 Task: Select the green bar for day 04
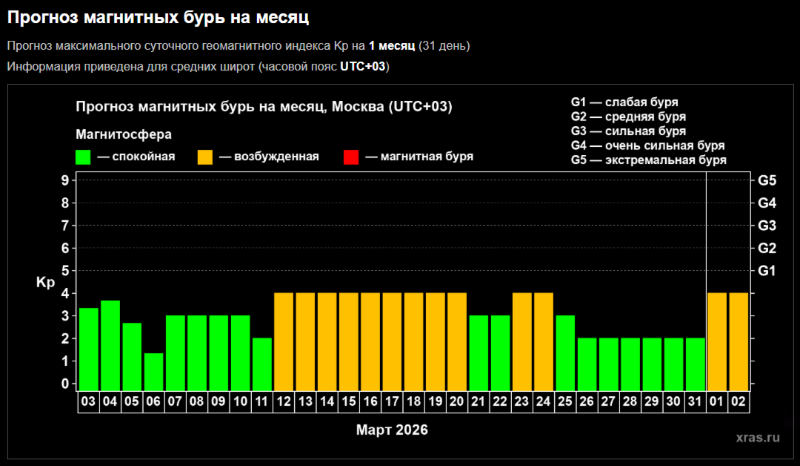coord(110,346)
